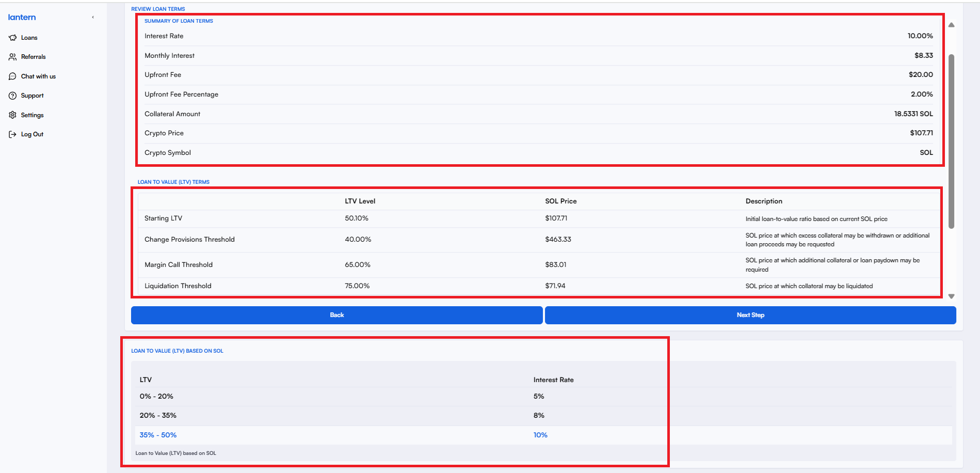
Task: Click the Referrals people icon
Action: [x=13, y=57]
